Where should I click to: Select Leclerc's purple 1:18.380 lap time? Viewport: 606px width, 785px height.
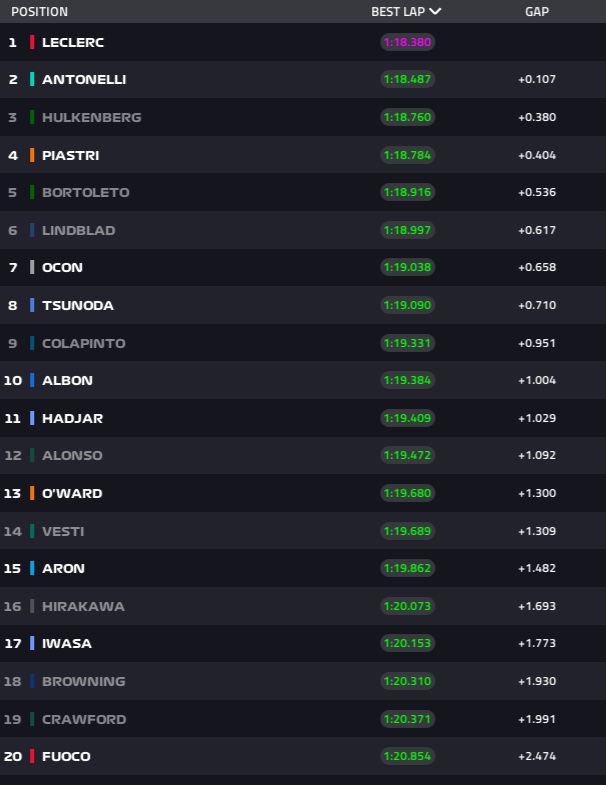(407, 42)
